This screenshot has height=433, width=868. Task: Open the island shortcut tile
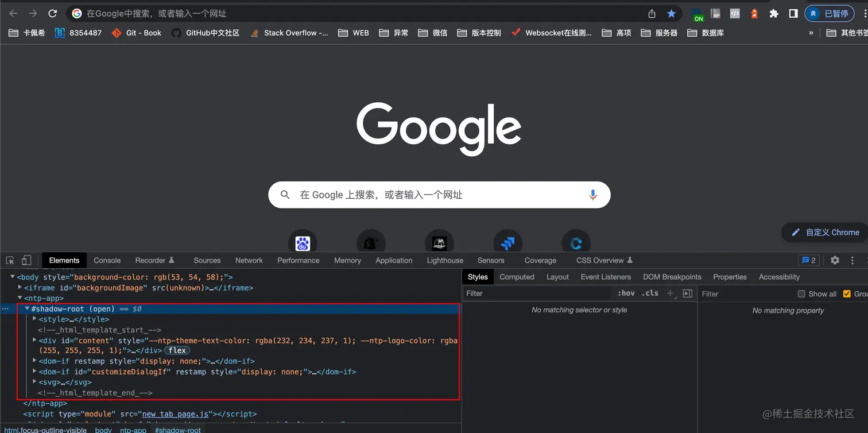(439, 243)
